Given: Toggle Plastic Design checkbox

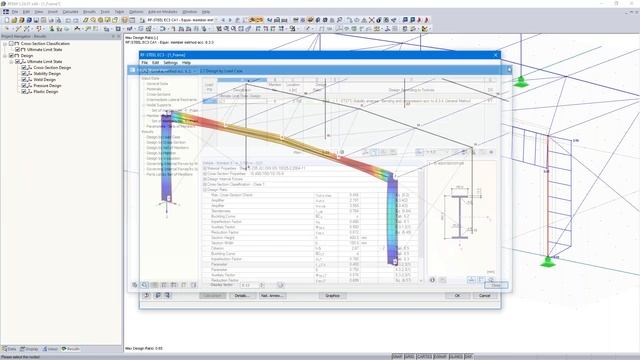Looking at the screenshot, I should (x=24, y=92).
